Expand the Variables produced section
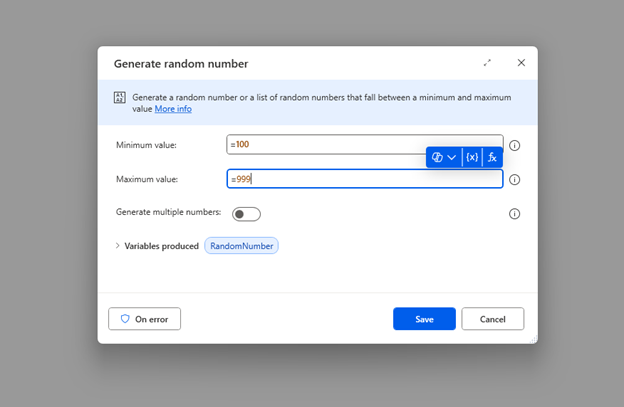624x407 pixels. point(117,246)
